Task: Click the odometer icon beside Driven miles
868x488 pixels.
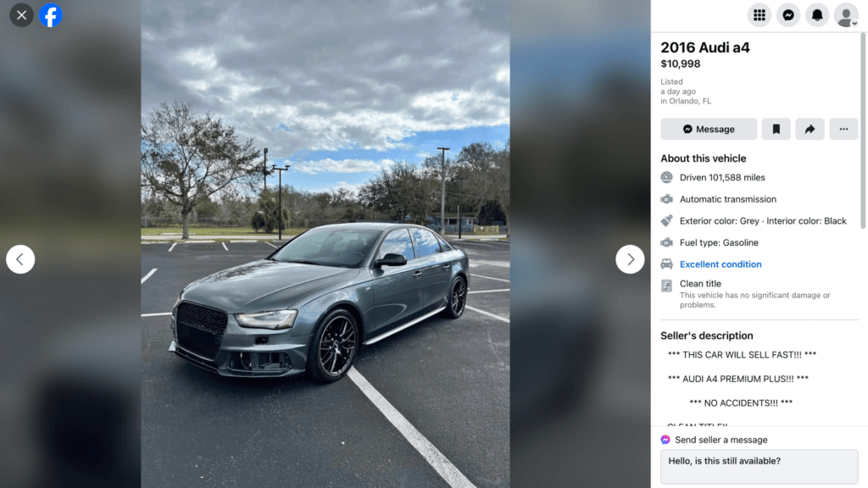Action: coord(666,177)
